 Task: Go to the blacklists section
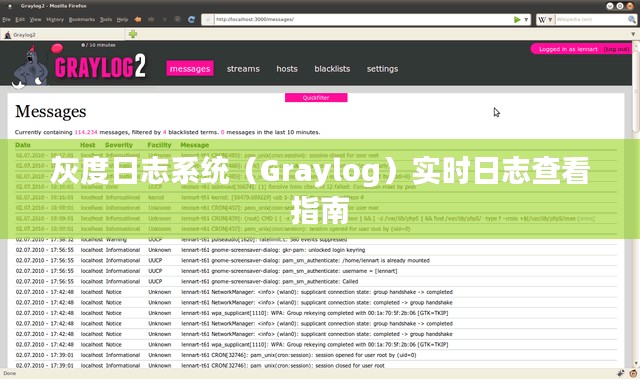(332, 69)
